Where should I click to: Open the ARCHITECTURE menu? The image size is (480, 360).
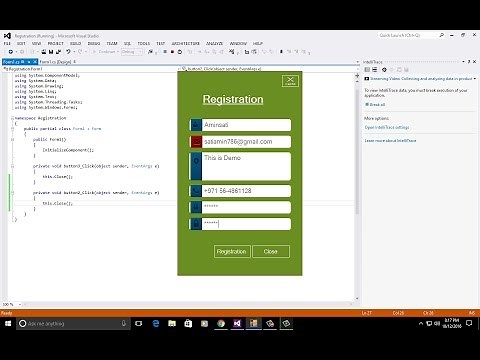[186, 44]
